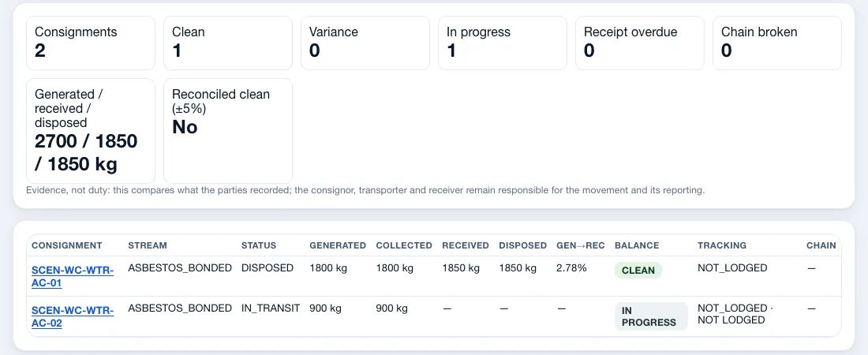
Task: Select the Generated / received / disposed card
Action: 91,131
